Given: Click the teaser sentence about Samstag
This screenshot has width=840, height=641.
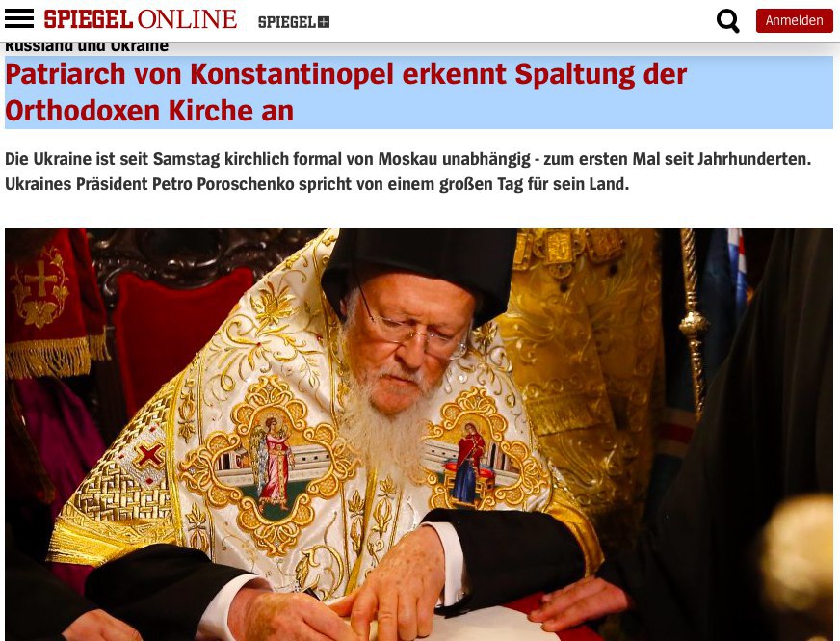Looking at the screenshot, I should [x=408, y=159].
